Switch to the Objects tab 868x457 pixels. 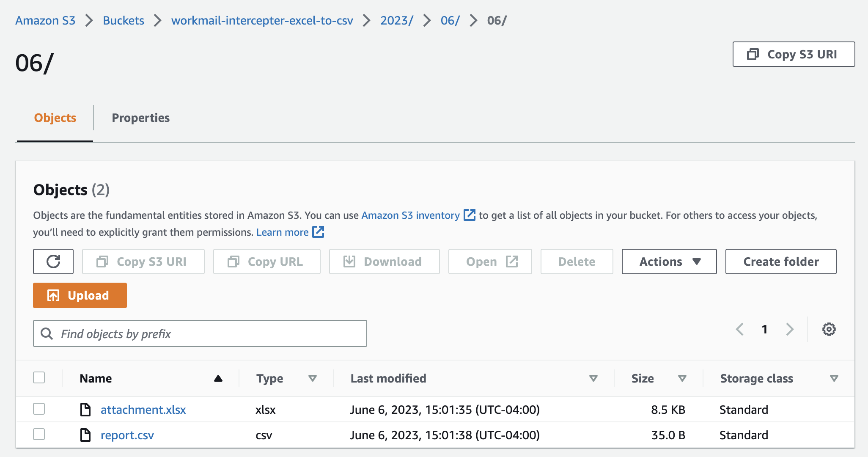click(x=55, y=118)
